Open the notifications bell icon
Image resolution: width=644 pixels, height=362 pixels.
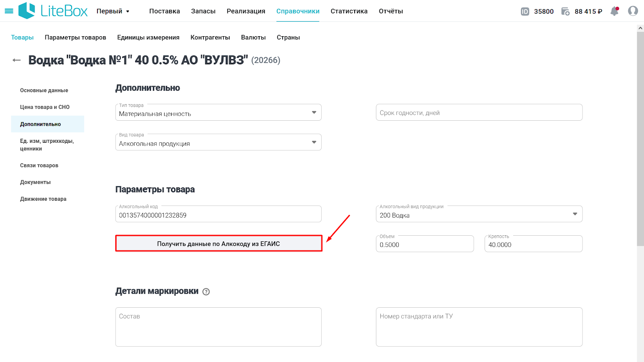coord(615,11)
